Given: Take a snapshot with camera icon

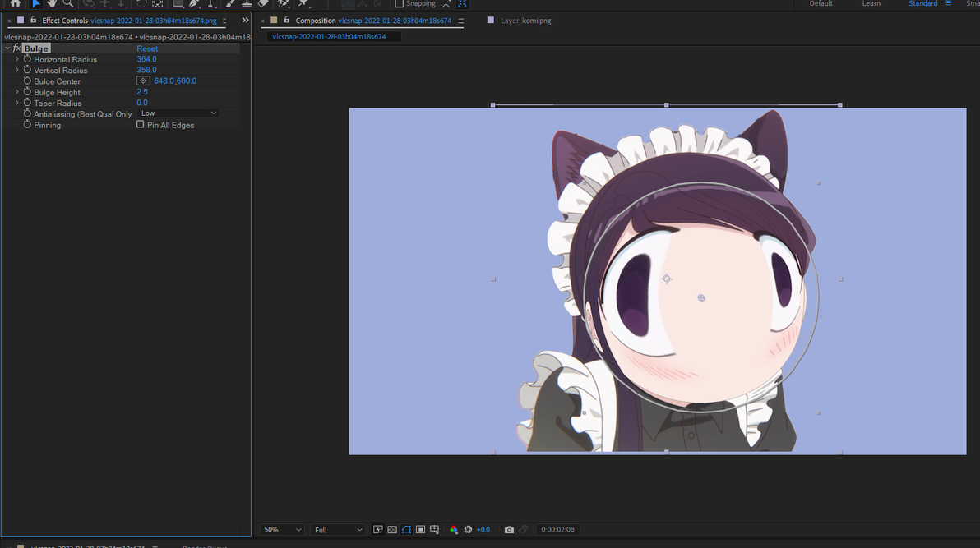Looking at the screenshot, I should click(x=510, y=529).
